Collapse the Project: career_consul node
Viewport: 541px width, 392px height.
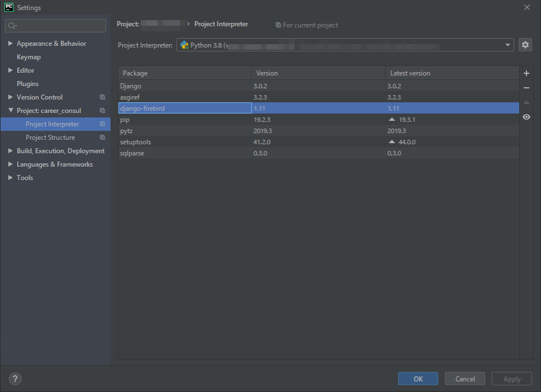(11, 111)
